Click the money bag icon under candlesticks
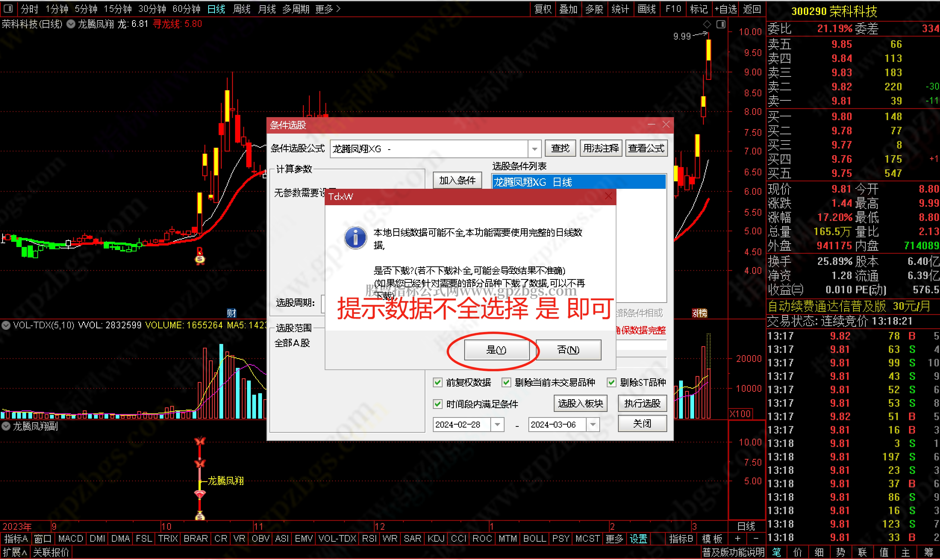Image resolution: width=940 pixels, height=560 pixels. (x=200, y=259)
